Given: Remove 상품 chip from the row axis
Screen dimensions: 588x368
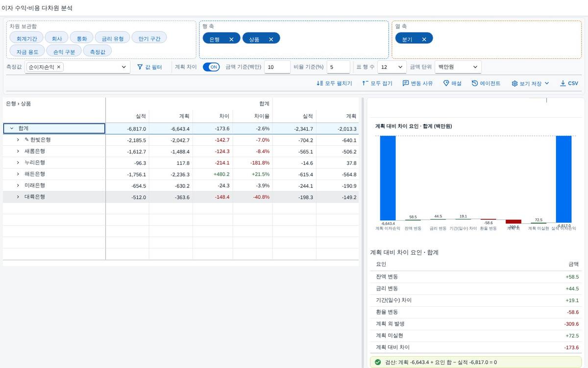Looking at the screenshot, I should pyautogui.click(x=271, y=39).
